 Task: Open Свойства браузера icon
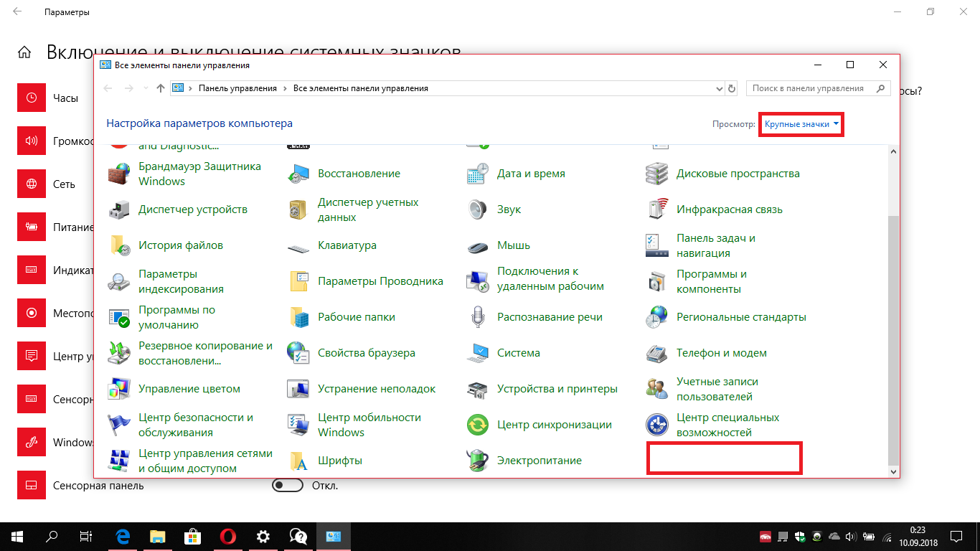[298, 353]
